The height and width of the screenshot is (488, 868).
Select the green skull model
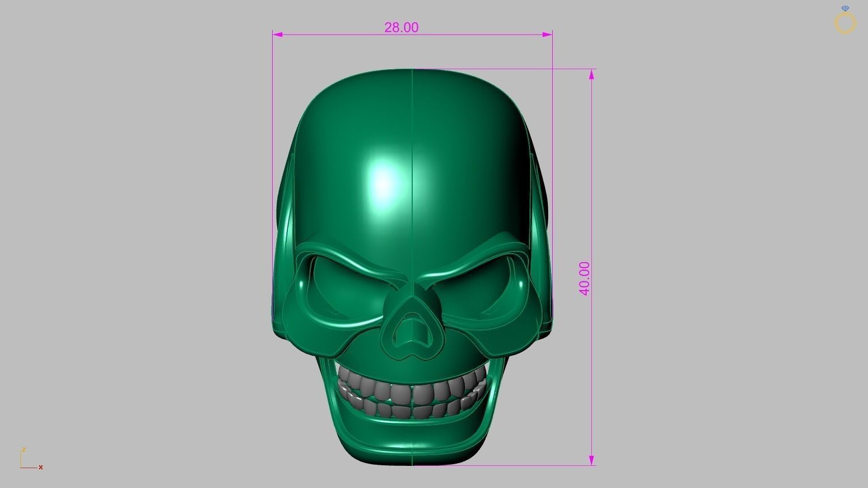coord(413,267)
